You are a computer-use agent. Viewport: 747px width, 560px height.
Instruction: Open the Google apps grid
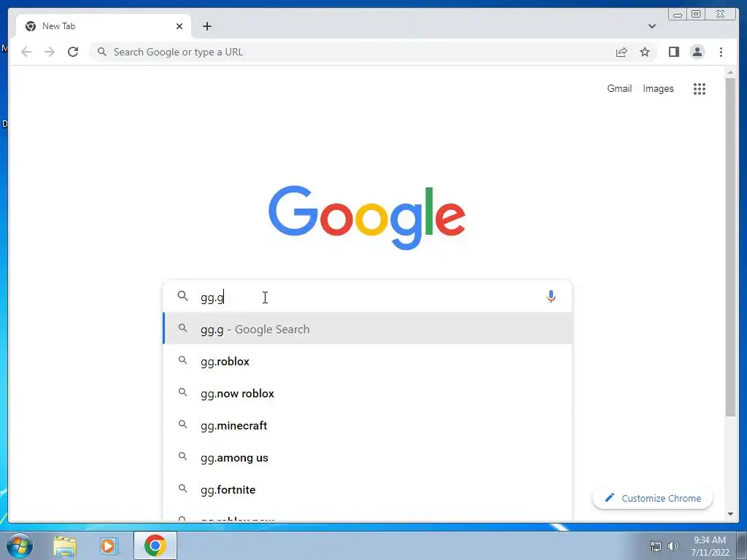point(700,88)
